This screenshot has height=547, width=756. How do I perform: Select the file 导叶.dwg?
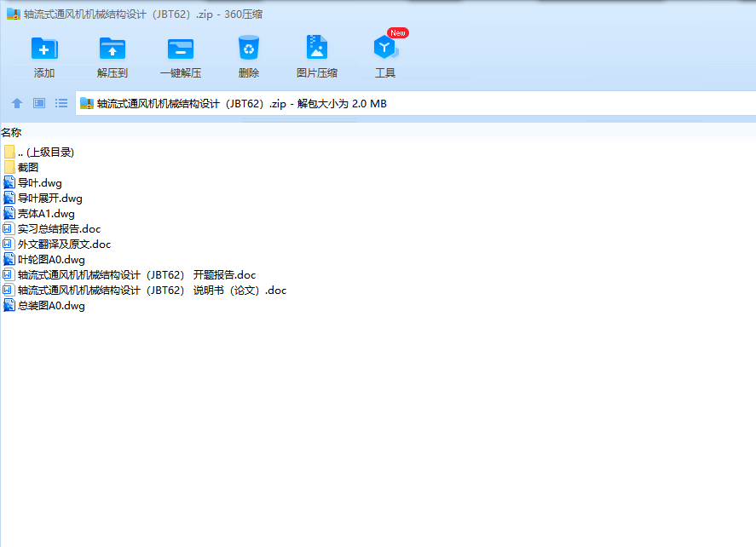pyautogui.click(x=40, y=183)
